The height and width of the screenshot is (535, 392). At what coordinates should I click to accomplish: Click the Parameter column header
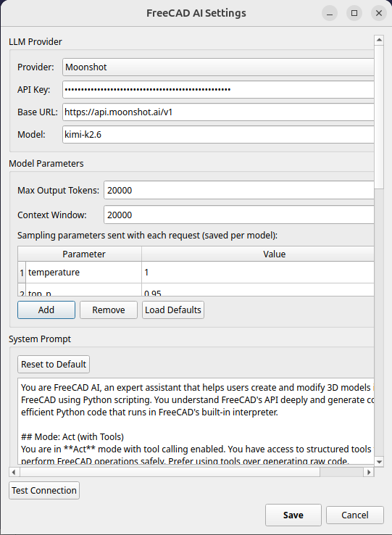tap(83, 254)
